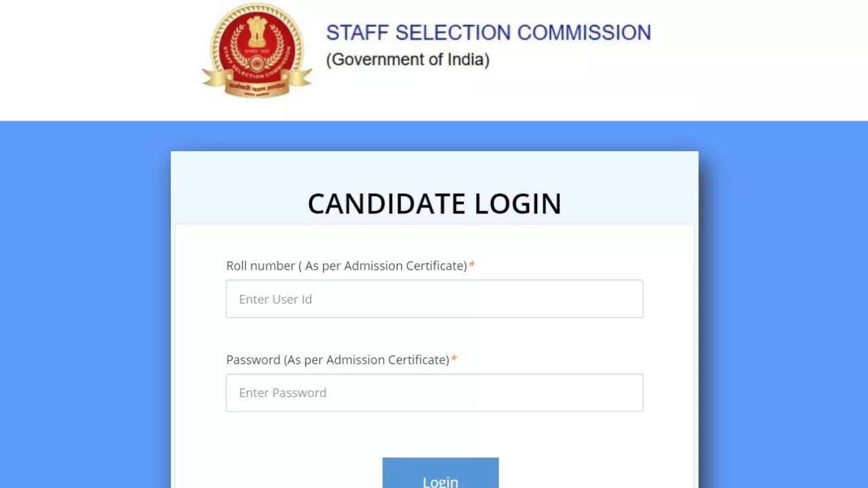The image size is (868, 488).
Task: Click the orange asterisk beside Password label
Action: (454, 359)
